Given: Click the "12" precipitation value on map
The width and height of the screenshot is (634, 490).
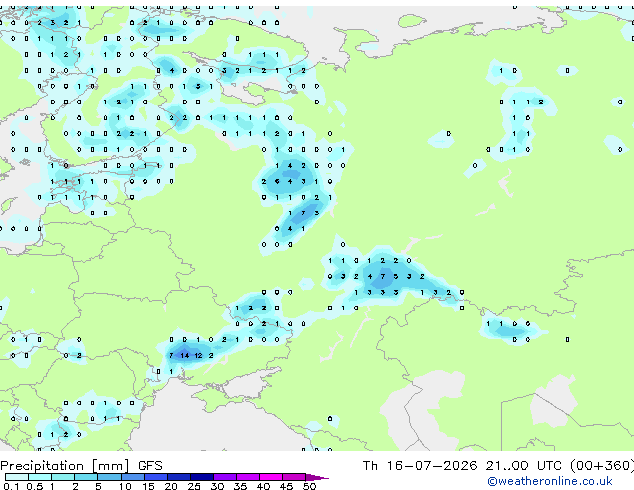Looking at the screenshot, I should (198, 355).
